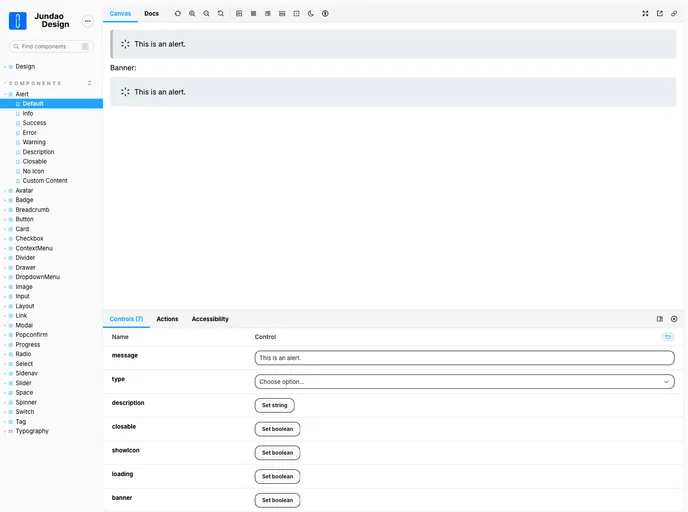The width and height of the screenshot is (688, 512).
Task: Open canvas in new tab icon
Action: point(659,14)
